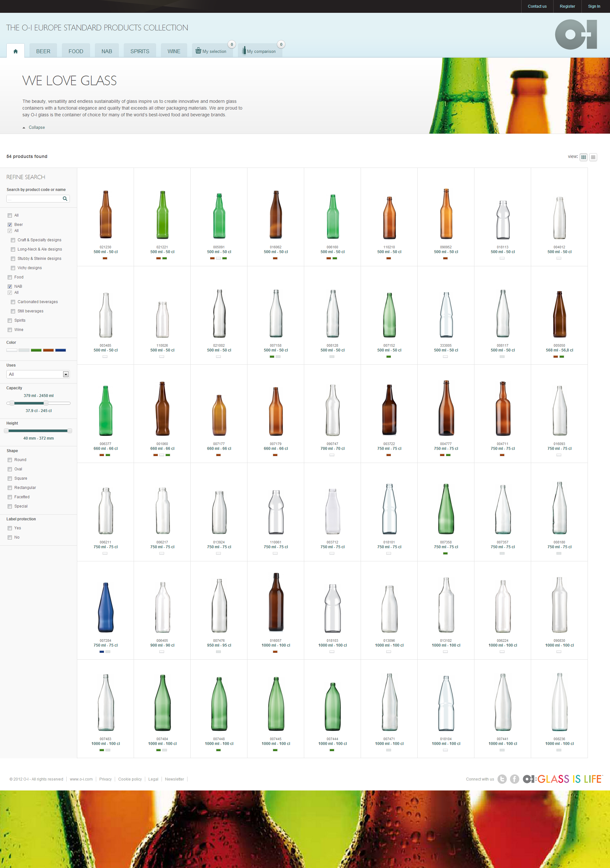This screenshot has height=868, width=610.
Task: Check Craft & Specialty designs subcategory
Action: point(13,240)
